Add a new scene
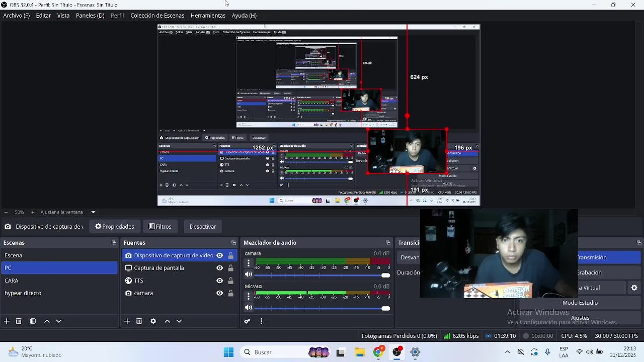 (7, 321)
